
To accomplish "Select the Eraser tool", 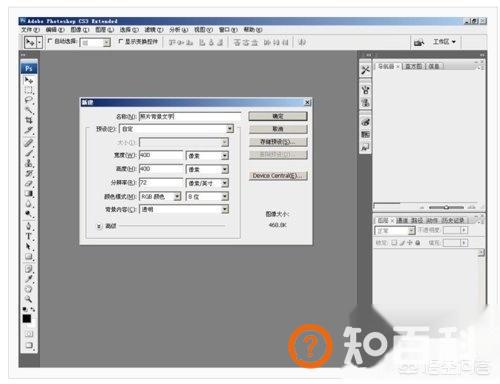I will (29, 183).
